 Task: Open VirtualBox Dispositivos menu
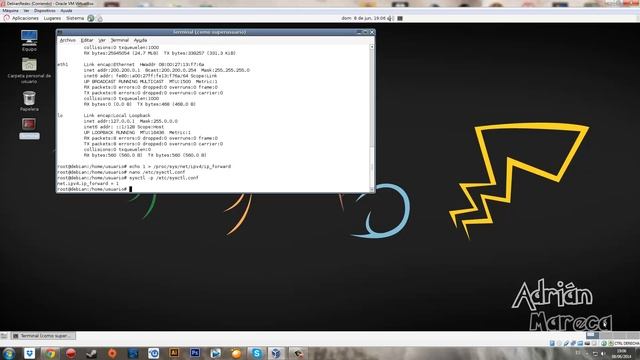click(x=44, y=11)
